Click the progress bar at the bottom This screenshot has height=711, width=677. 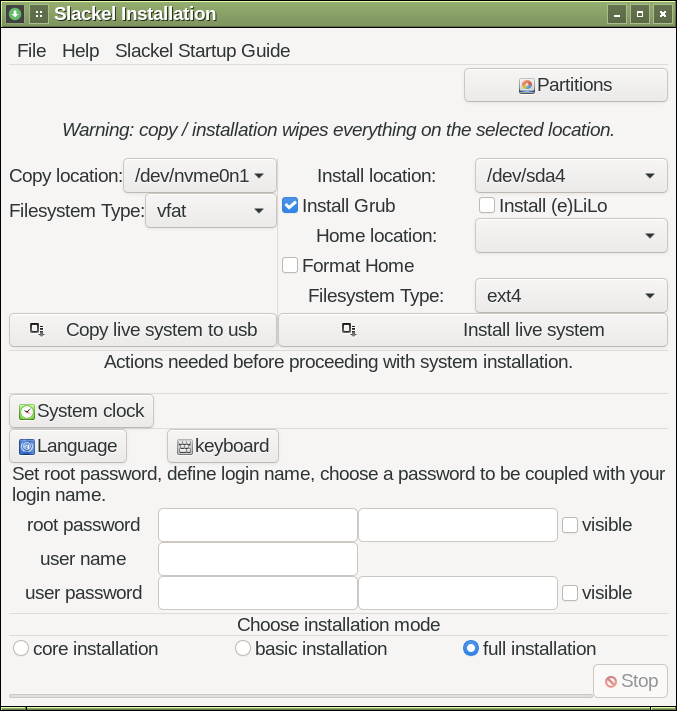click(301, 695)
